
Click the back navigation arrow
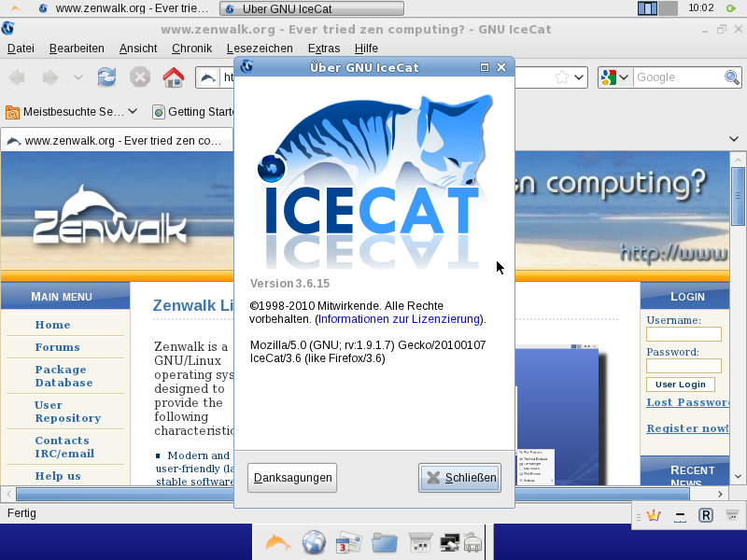15,77
